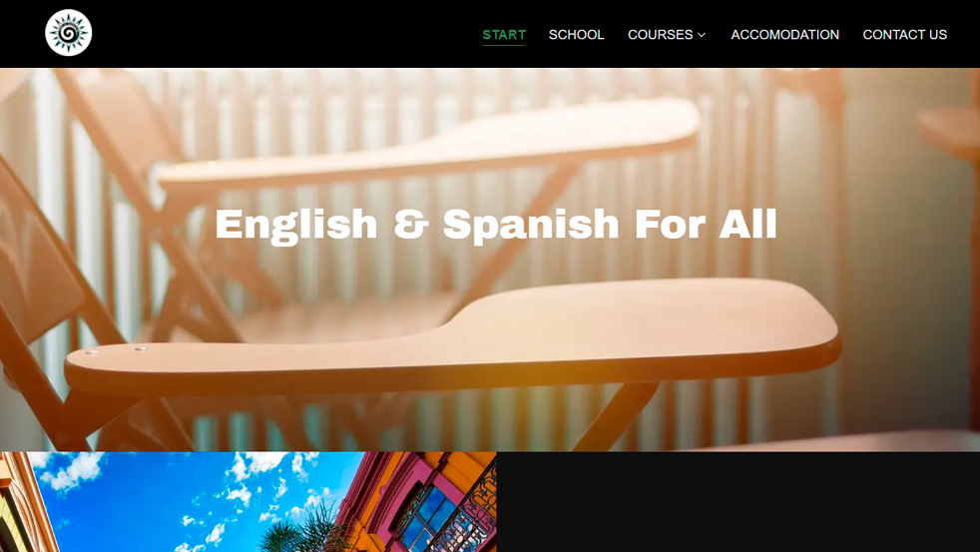This screenshot has height=552, width=980.
Task: Click the black panel beside the building photo
Action: (x=738, y=502)
